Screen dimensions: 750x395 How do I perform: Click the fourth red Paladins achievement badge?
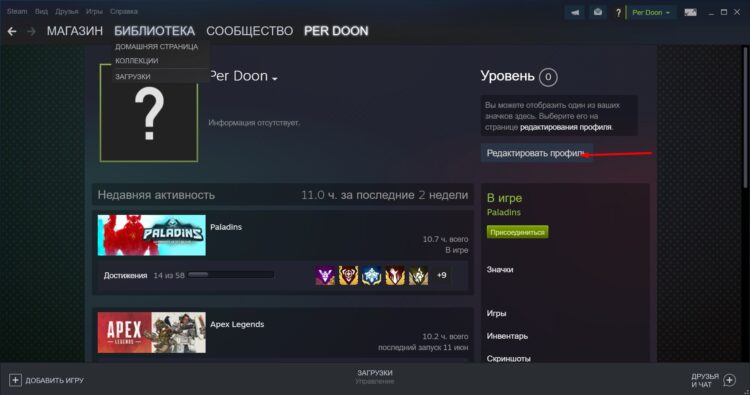tap(395, 275)
